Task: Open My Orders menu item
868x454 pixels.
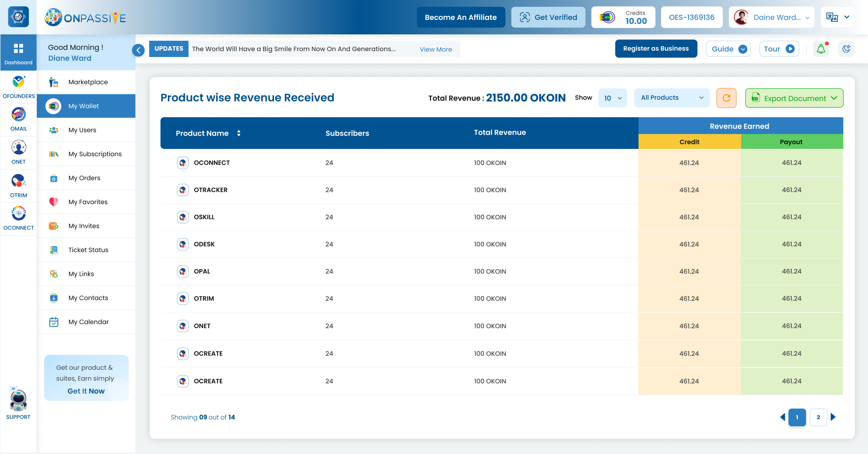Action: click(x=86, y=178)
